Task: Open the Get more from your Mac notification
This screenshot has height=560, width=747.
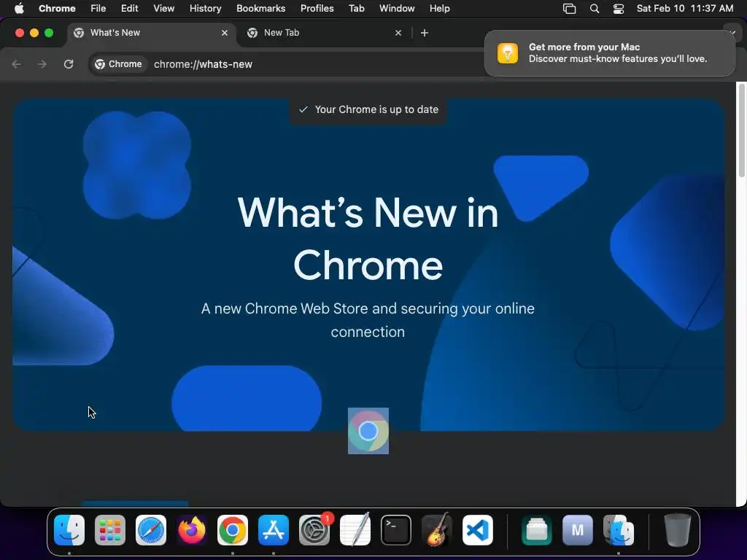Action: click(610, 52)
